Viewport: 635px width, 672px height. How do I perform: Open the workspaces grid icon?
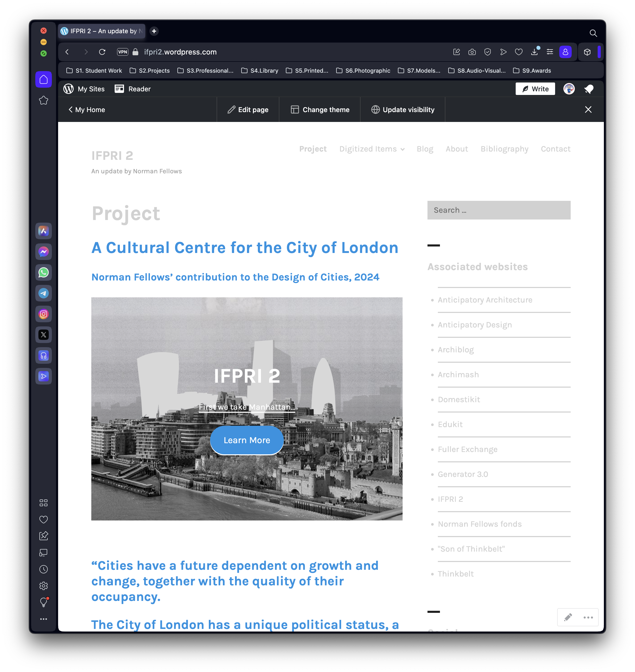[44, 503]
